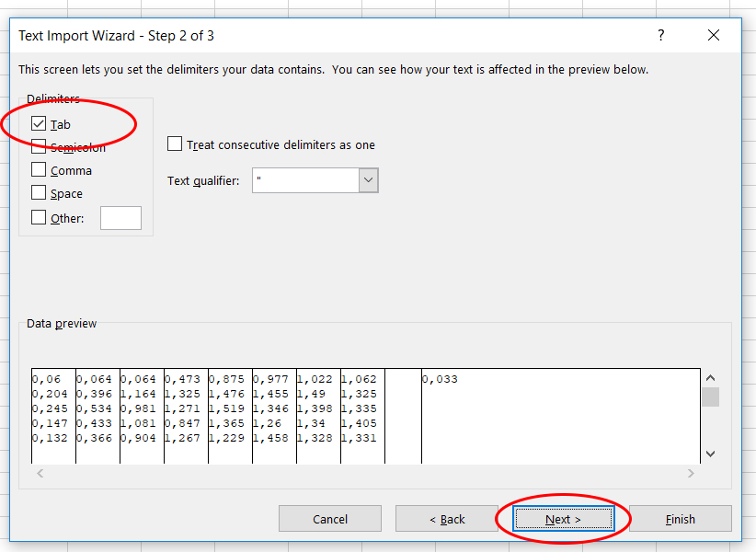Click Finish to complete the import

[x=680, y=519]
